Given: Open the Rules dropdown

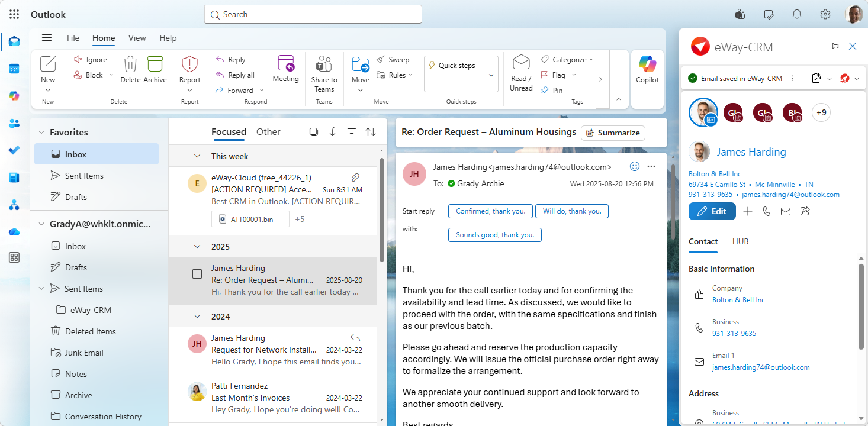Looking at the screenshot, I should (394, 75).
